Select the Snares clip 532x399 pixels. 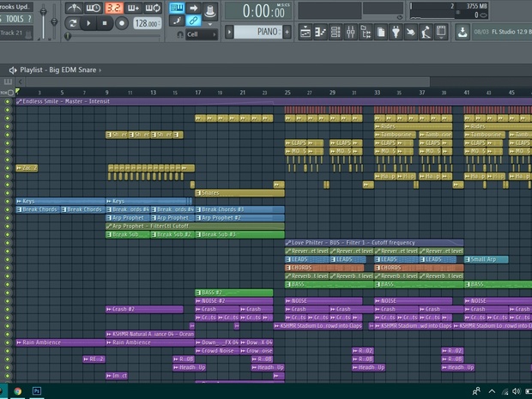(x=240, y=193)
